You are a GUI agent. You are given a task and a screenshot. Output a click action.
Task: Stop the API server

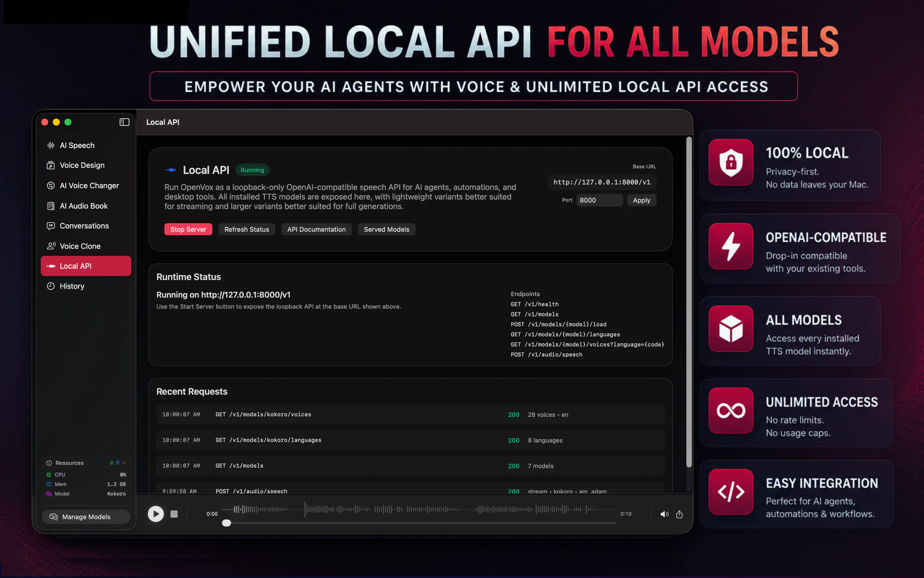[188, 229]
